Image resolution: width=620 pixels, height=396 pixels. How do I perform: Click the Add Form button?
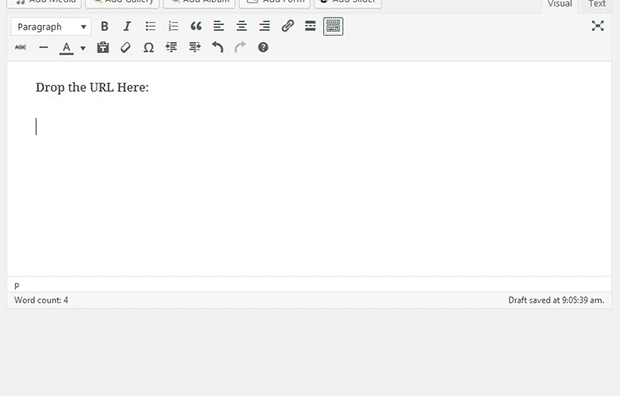click(x=275, y=3)
